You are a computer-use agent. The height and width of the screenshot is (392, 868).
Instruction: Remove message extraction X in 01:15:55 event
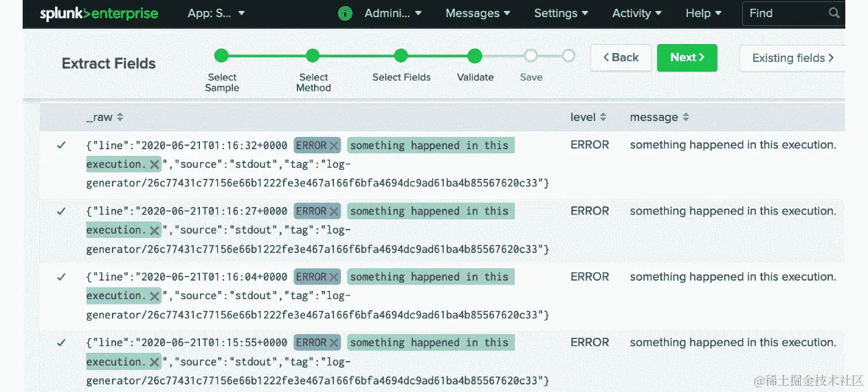(x=154, y=362)
